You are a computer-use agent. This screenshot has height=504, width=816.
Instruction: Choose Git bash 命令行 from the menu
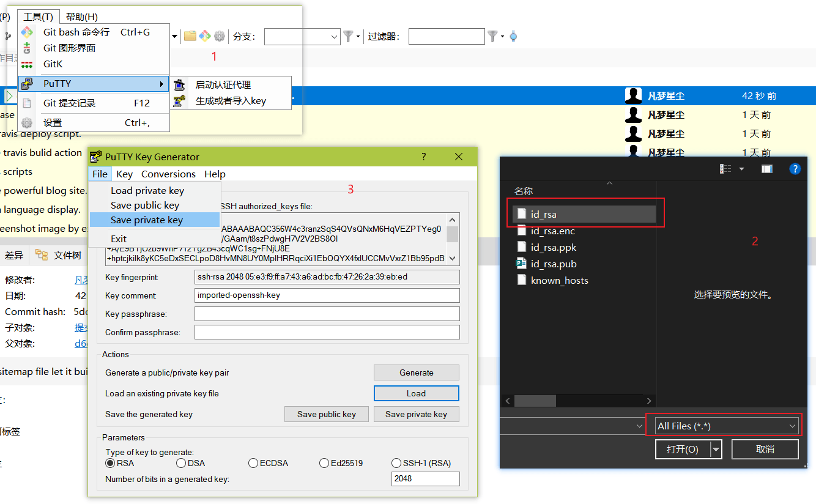pos(94,32)
